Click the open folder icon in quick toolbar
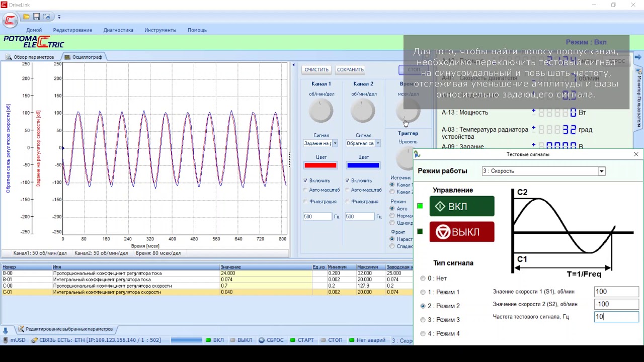 click(x=27, y=17)
